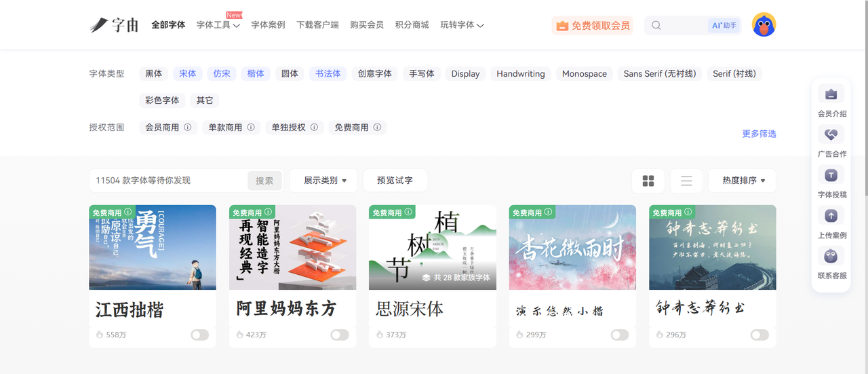Open the 江西拙楷 preview thumbnail
The height and width of the screenshot is (374, 868).
tap(153, 247)
